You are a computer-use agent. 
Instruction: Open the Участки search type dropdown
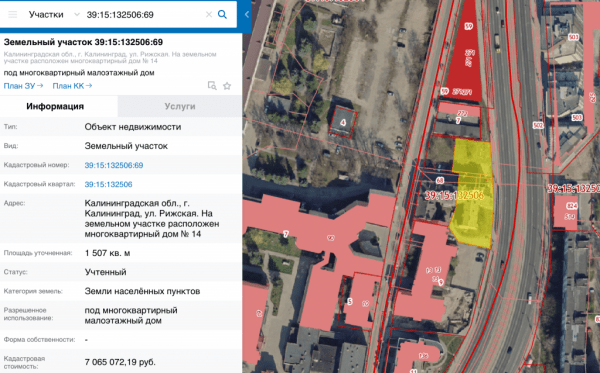(54, 15)
